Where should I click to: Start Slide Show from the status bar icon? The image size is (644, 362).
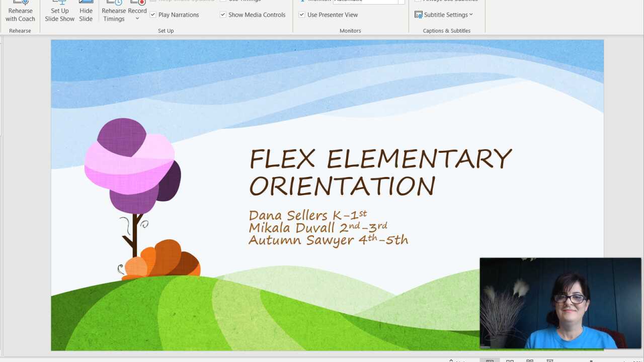tap(550, 360)
